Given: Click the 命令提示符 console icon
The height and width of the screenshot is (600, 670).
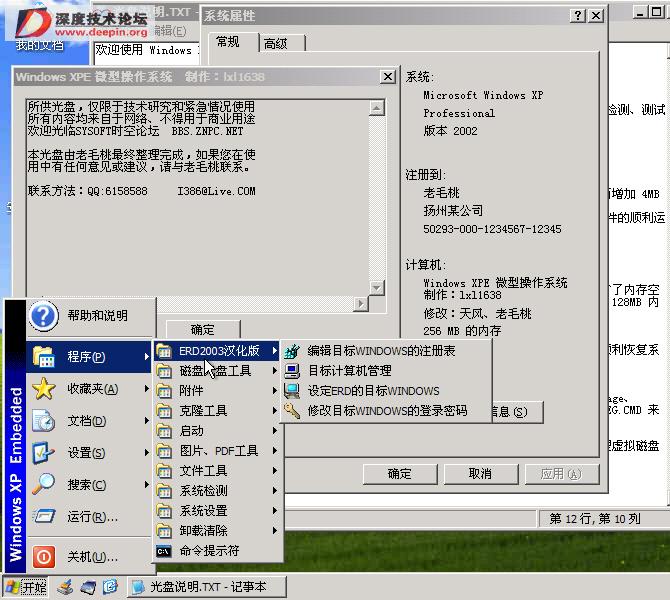Looking at the screenshot, I should [x=164, y=551].
